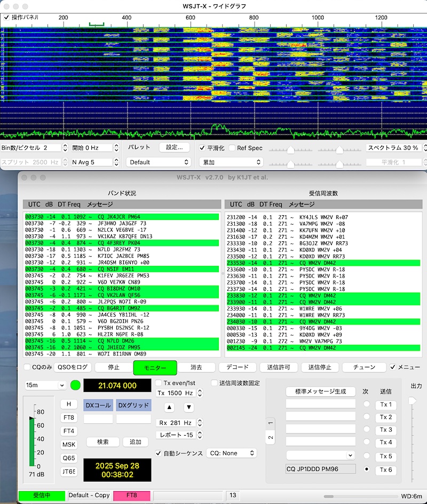This screenshot has height=504, width=427.
Task: Switch to FT8 mode button
Action: (68, 418)
